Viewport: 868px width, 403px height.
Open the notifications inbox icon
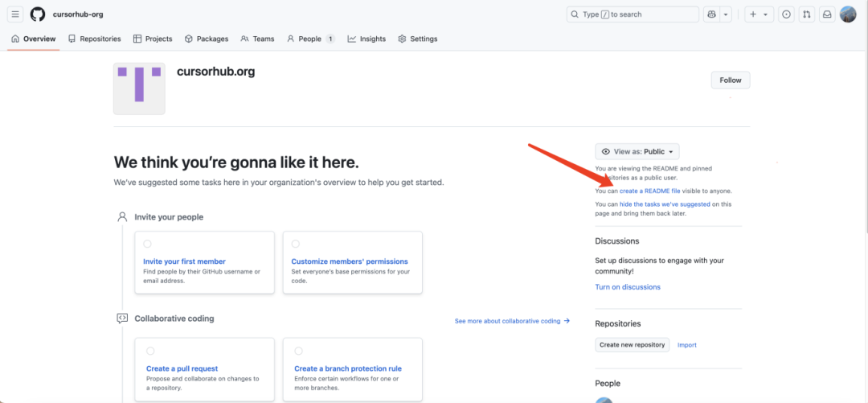(826, 14)
